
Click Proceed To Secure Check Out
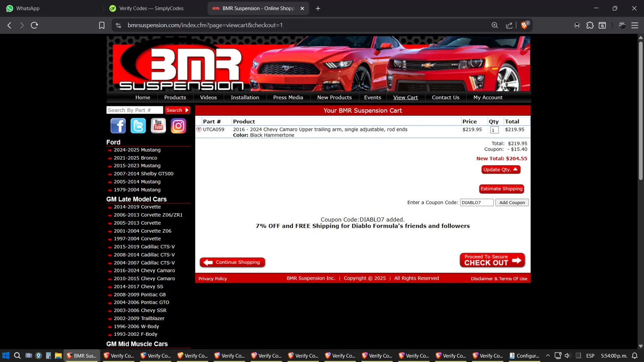(x=492, y=260)
